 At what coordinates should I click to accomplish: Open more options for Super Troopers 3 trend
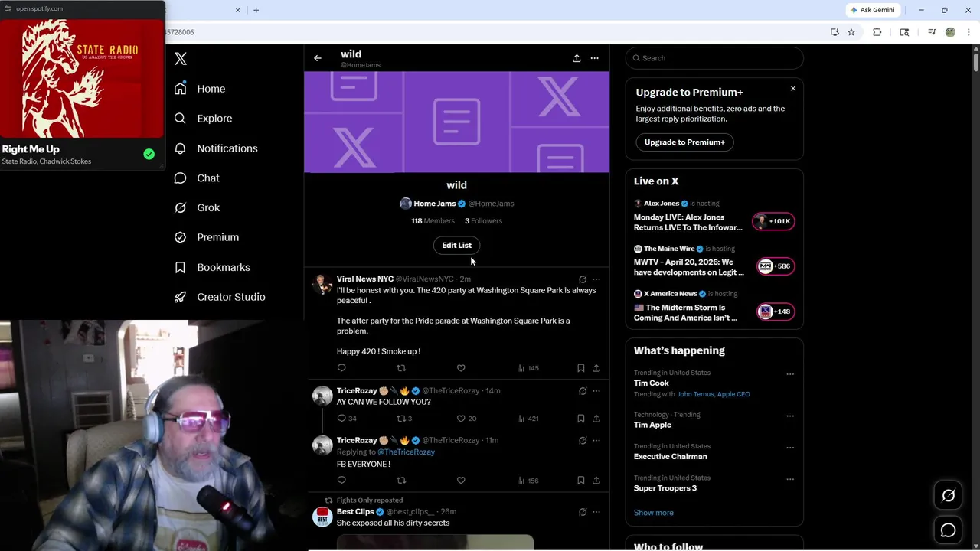790,479
